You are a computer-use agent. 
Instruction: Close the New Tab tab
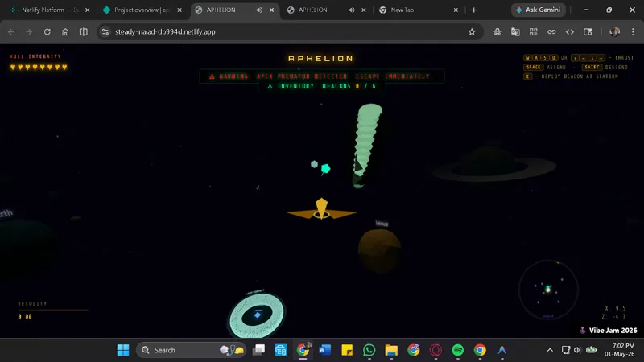[456, 10]
